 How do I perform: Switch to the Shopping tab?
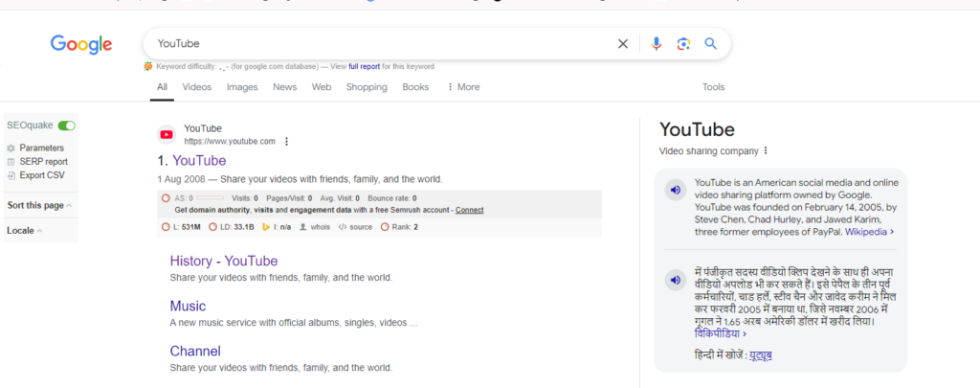coord(367,87)
